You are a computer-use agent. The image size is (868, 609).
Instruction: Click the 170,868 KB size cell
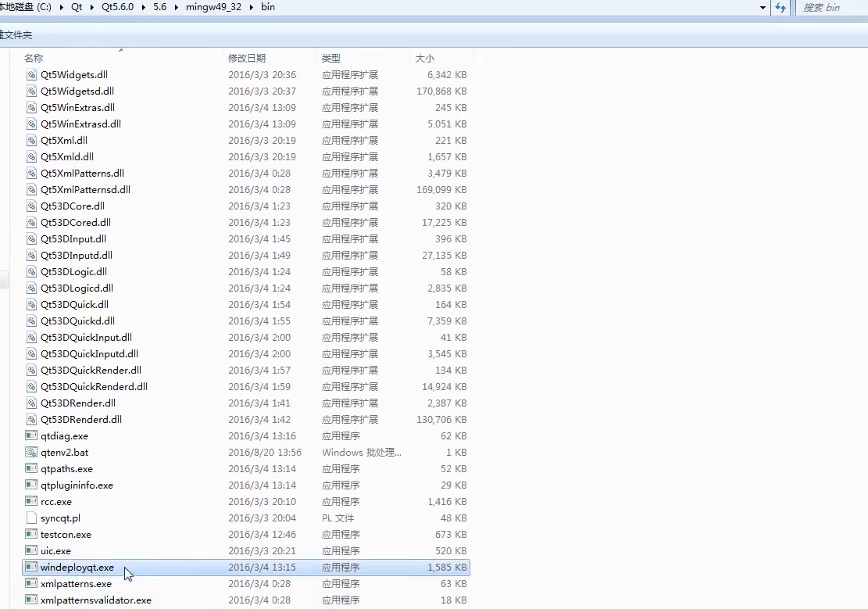[441, 91]
